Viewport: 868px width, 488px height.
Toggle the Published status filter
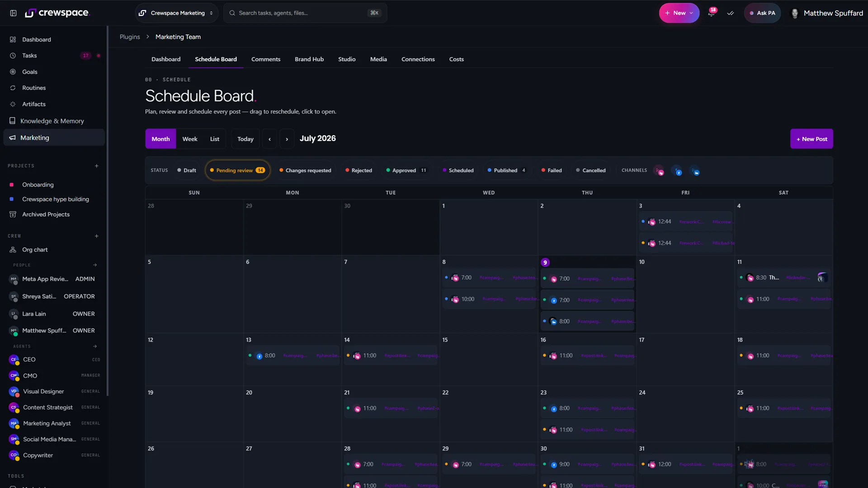tap(506, 170)
